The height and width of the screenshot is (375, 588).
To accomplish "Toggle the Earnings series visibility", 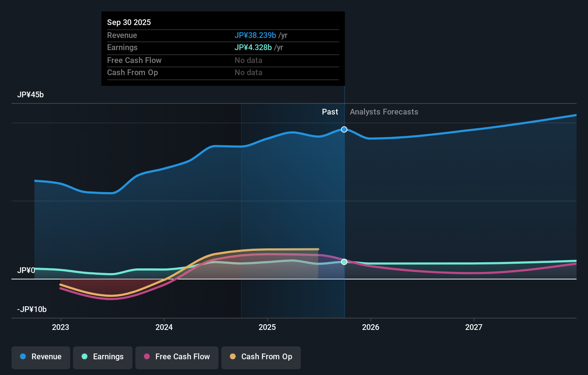I will tap(103, 357).
